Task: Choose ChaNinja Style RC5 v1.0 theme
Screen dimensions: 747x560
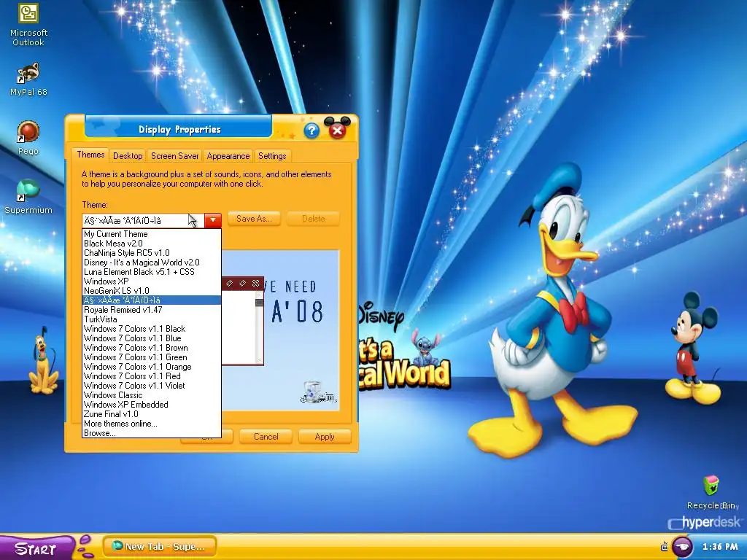Action: pos(152,253)
